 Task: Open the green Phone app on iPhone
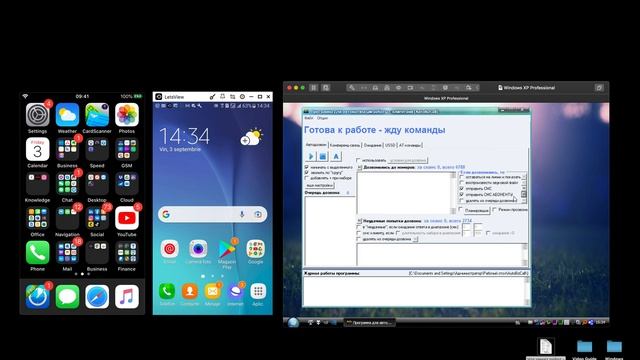click(x=38, y=253)
